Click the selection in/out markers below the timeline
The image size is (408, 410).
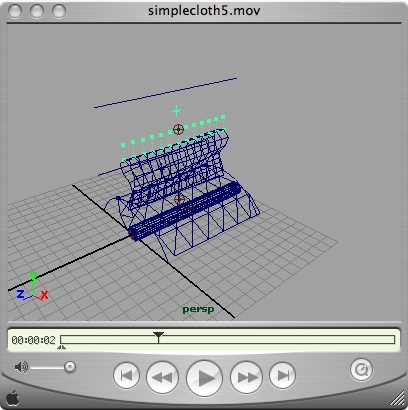coord(62,347)
